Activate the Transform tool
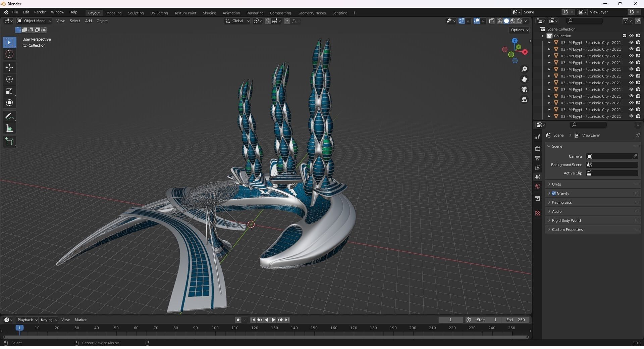This screenshot has height=349, width=644. [x=9, y=103]
